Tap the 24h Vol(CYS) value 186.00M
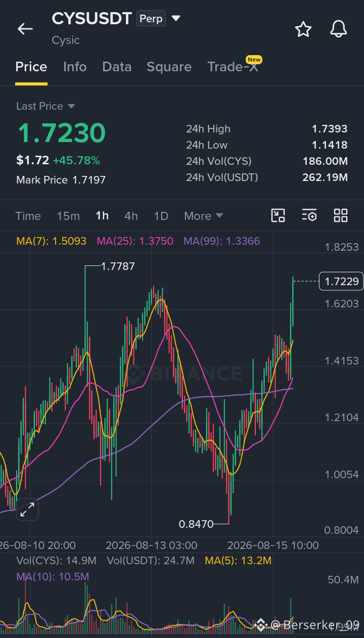The height and width of the screenshot is (638, 364). tap(325, 161)
